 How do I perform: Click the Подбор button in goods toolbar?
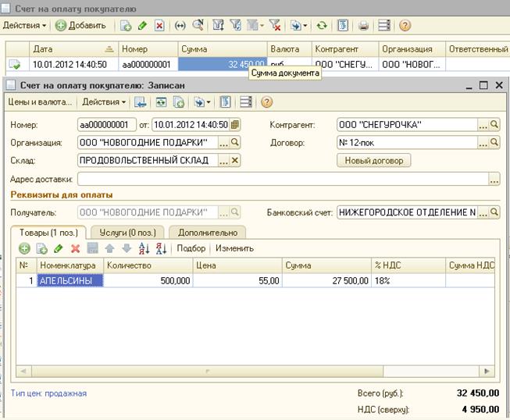pyautogui.click(x=191, y=248)
